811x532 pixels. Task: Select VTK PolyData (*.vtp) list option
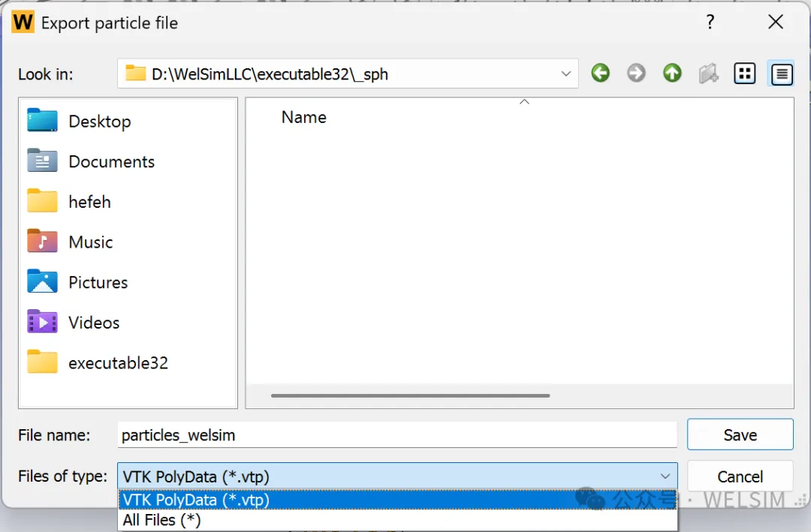click(397, 500)
